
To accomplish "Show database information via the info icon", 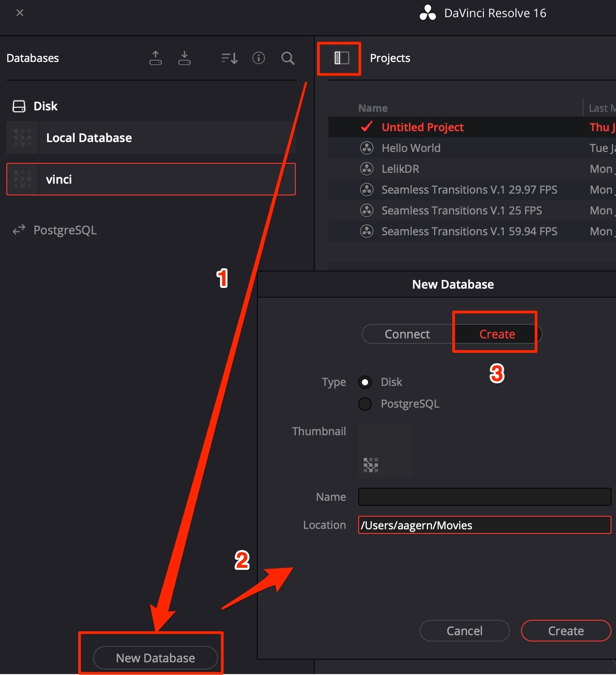I will (x=259, y=58).
